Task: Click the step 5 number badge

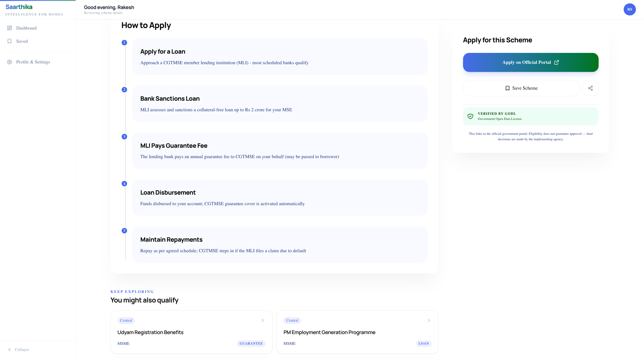Action: click(x=124, y=231)
